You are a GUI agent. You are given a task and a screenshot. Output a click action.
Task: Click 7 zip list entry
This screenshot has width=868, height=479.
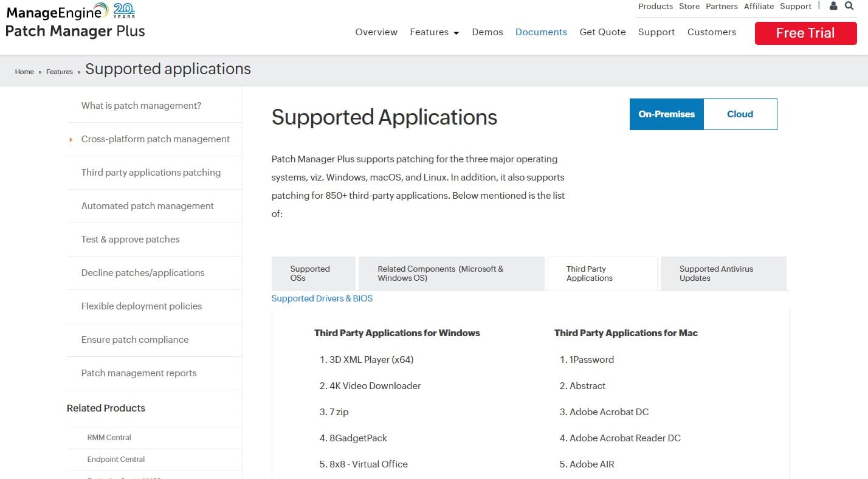coord(339,412)
